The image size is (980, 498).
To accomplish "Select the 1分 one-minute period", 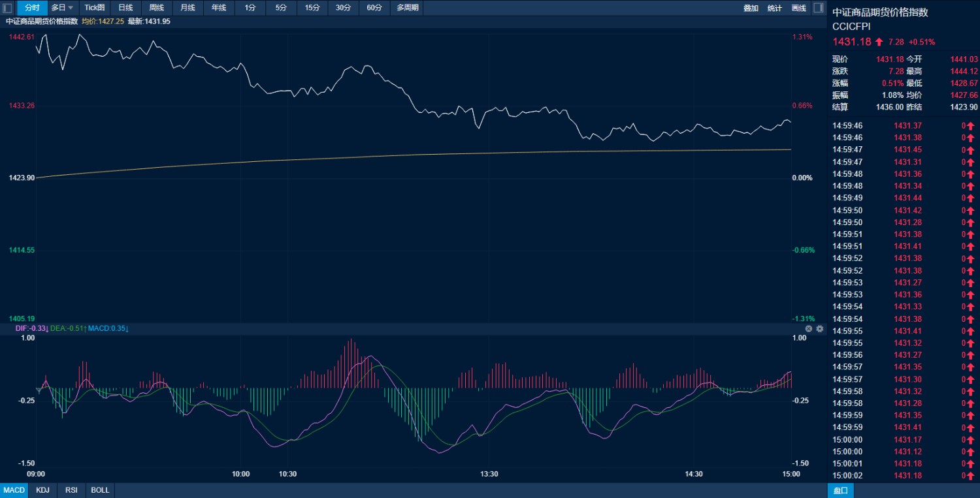I will pos(250,8).
